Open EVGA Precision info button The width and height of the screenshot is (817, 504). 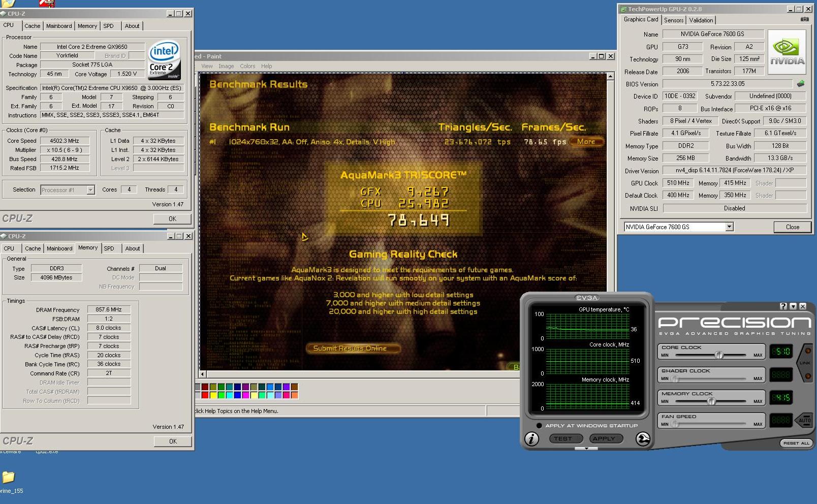pos(531,438)
